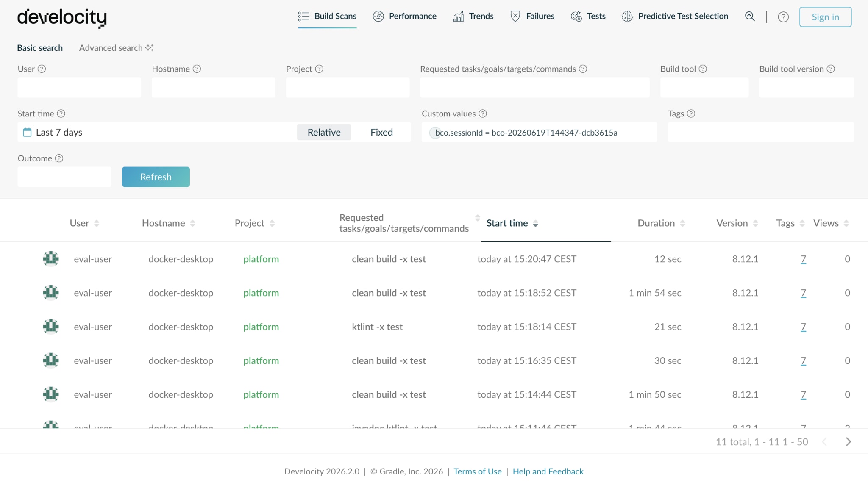Click avatar of the 15:16:35 build row
The height and width of the screenshot is (488, 868).
coord(51,360)
